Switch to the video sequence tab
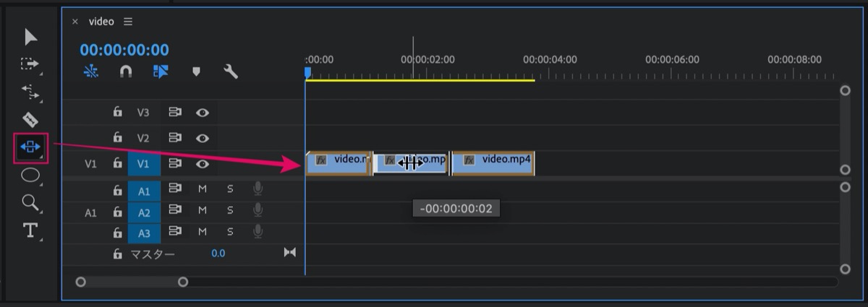868x307 pixels. click(x=101, y=22)
